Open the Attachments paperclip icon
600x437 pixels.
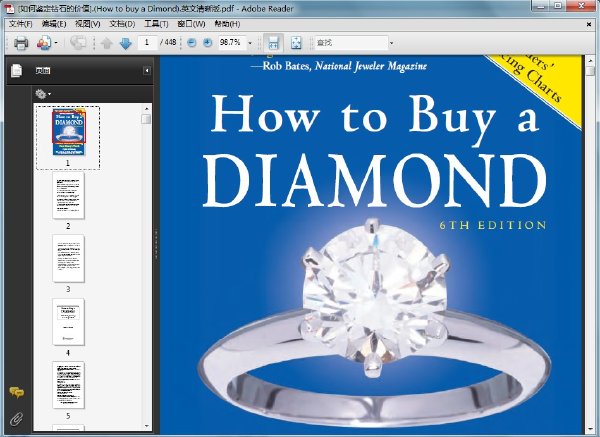(16, 419)
